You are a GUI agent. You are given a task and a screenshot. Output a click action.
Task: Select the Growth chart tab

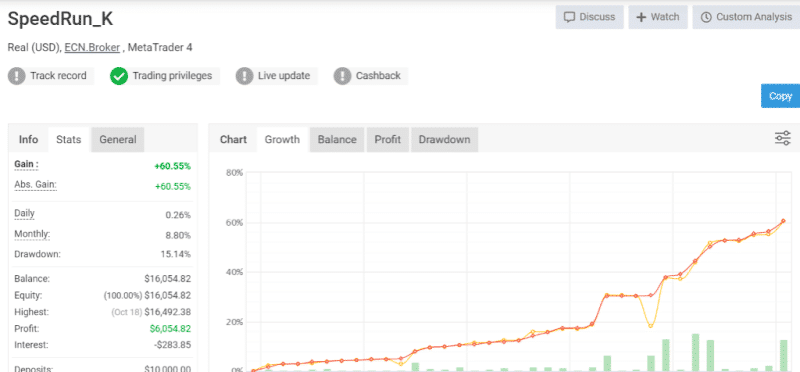[282, 140]
